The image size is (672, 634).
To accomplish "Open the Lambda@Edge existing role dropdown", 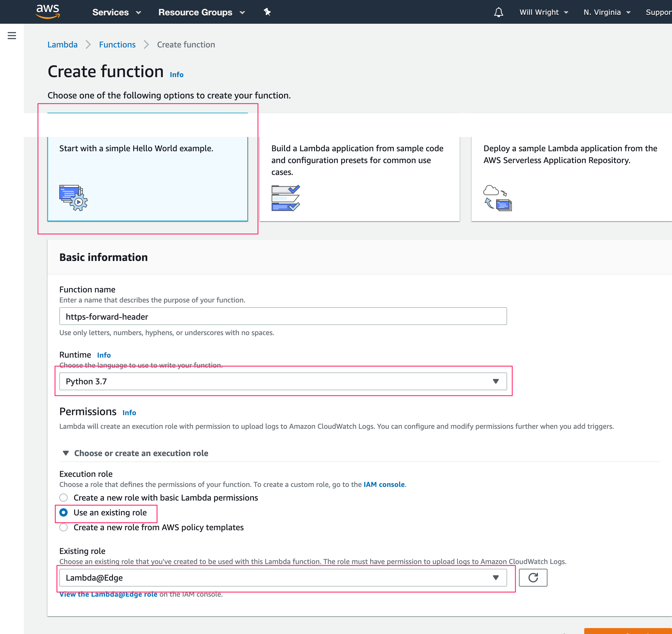I will [283, 578].
